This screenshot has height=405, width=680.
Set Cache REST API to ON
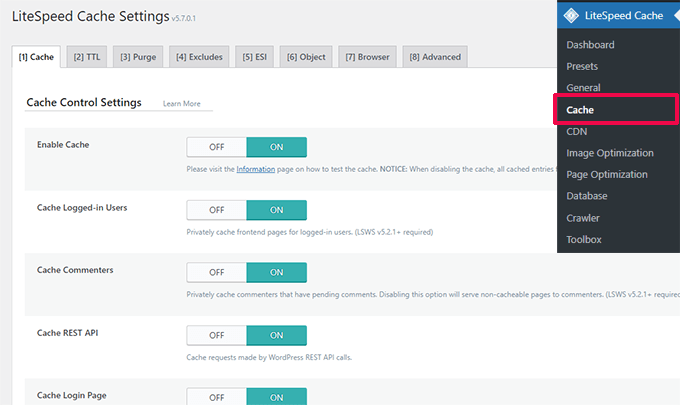pos(277,335)
